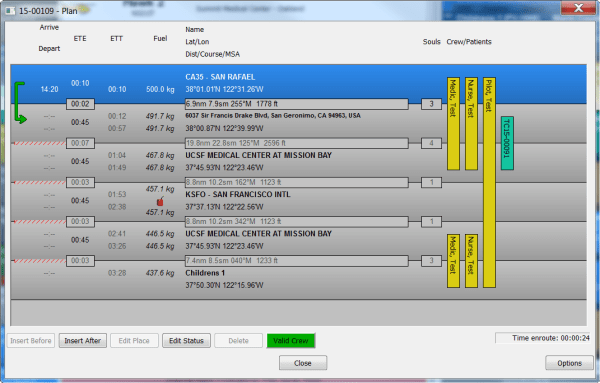Click the red fuel can icon at KSFO
Image resolution: width=600 pixels, height=383 pixels.
160,201
